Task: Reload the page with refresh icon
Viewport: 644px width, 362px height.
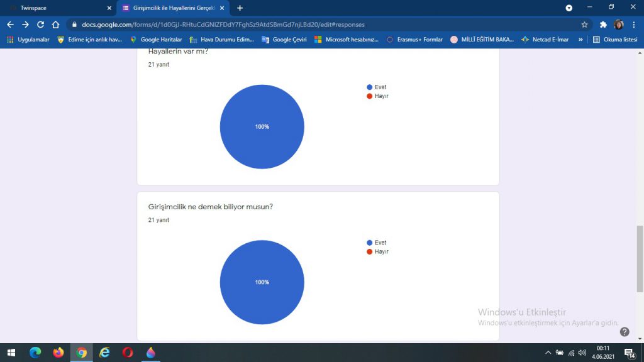Action: (40, 25)
